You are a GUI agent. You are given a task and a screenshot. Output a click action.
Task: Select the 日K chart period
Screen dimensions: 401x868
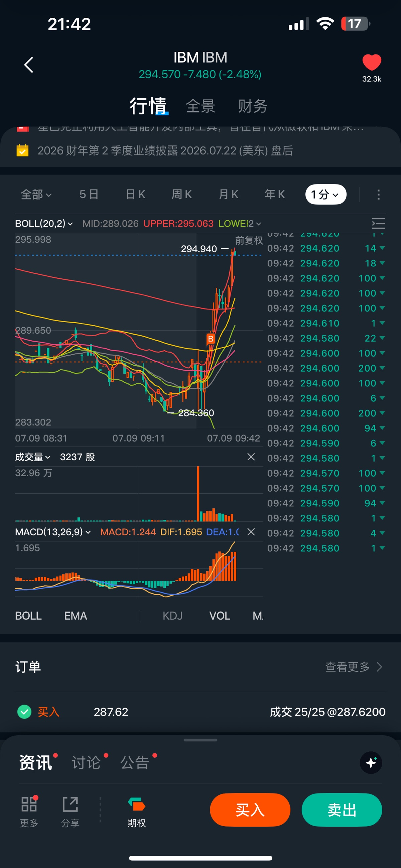tap(135, 195)
